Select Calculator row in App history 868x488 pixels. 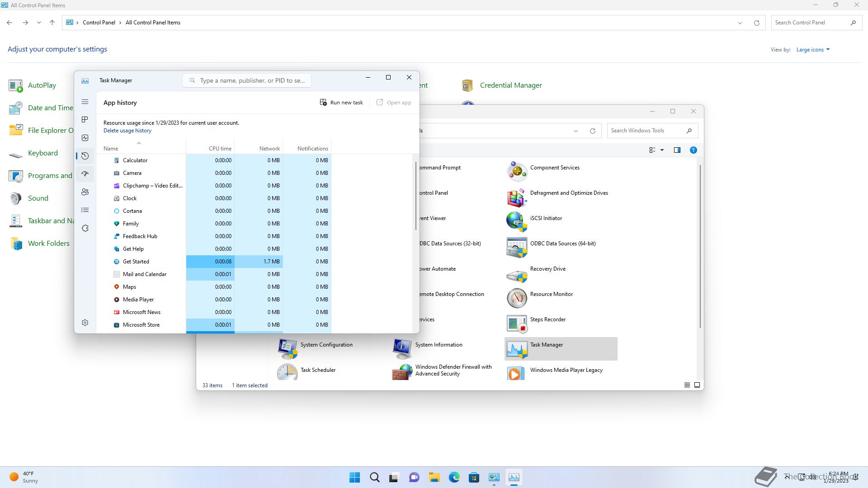[213, 160]
